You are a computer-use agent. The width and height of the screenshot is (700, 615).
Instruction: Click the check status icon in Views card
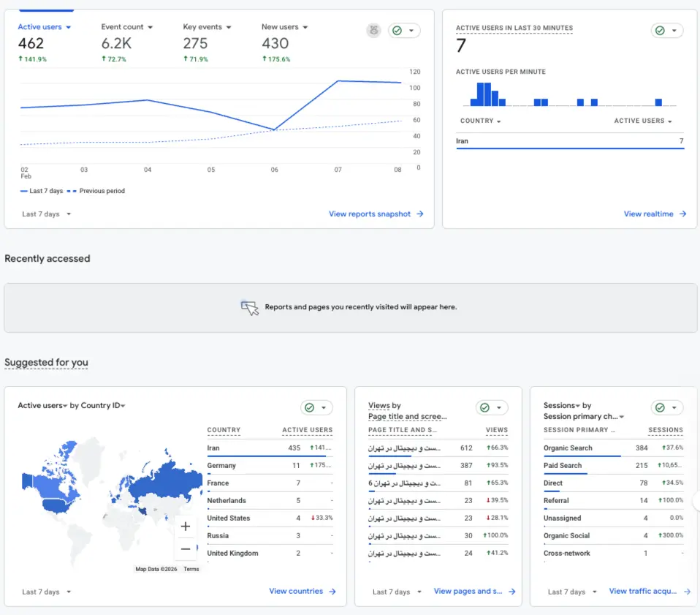(485, 407)
